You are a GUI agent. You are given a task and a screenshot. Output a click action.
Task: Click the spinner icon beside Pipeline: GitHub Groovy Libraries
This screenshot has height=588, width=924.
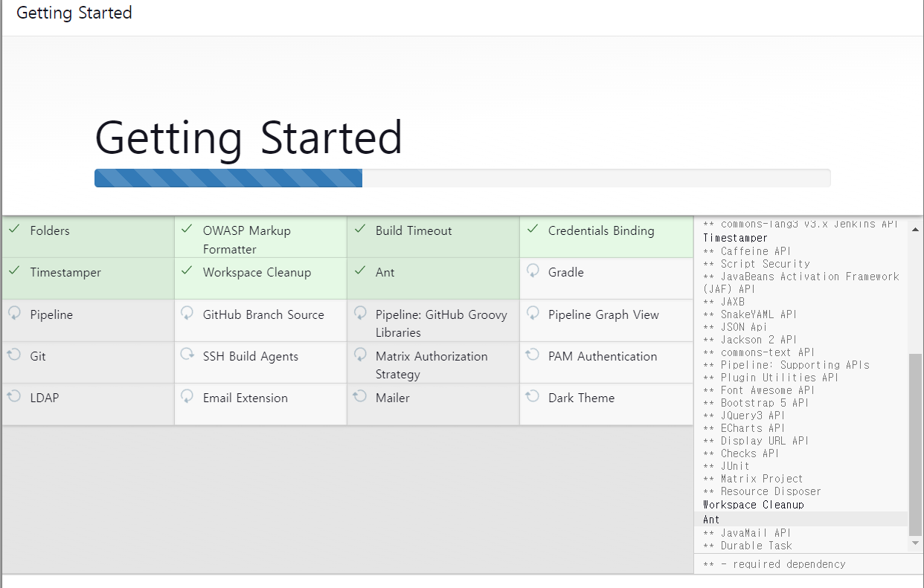coord(360,313)
